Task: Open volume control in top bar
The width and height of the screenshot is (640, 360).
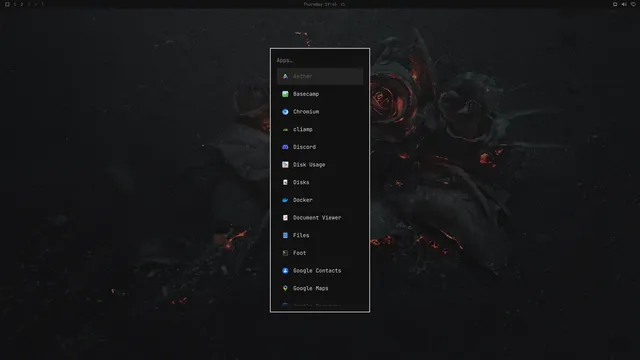Action: (624, 4)
